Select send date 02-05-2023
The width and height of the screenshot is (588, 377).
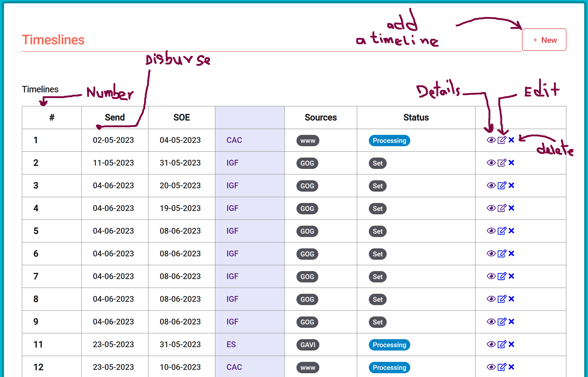[x=113, y=140]
